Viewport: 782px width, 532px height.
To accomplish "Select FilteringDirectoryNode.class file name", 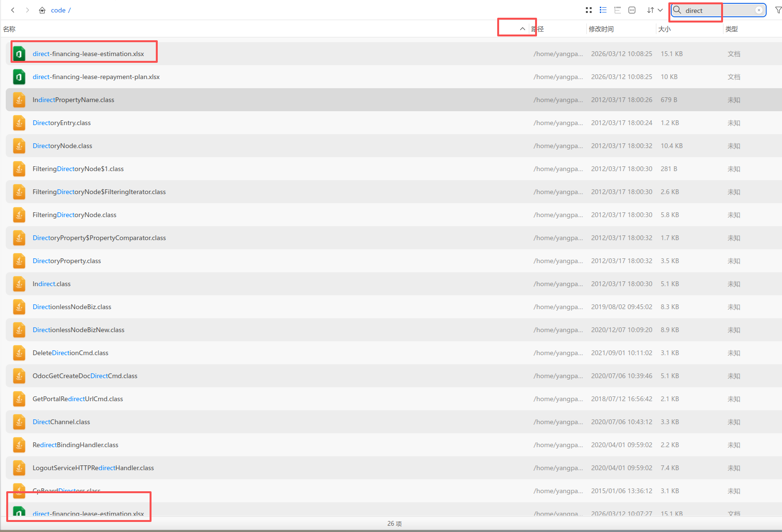I will tap(74, 215).
